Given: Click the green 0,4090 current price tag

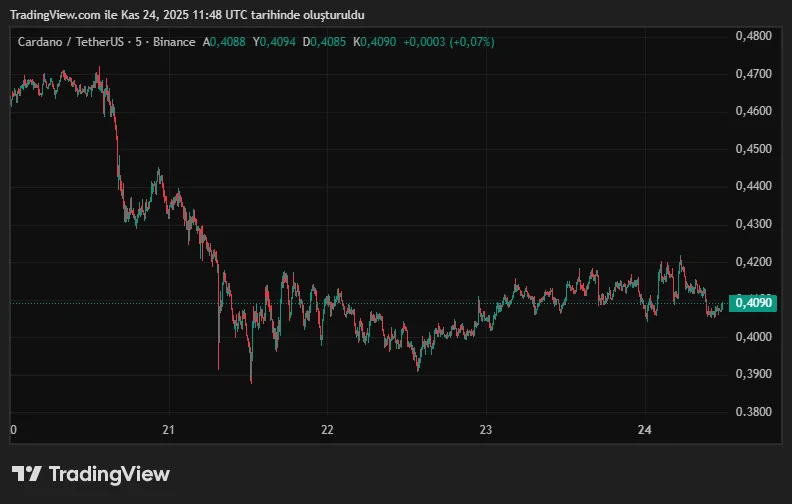Looking at the screenshot, I should (x=753, y=303).
